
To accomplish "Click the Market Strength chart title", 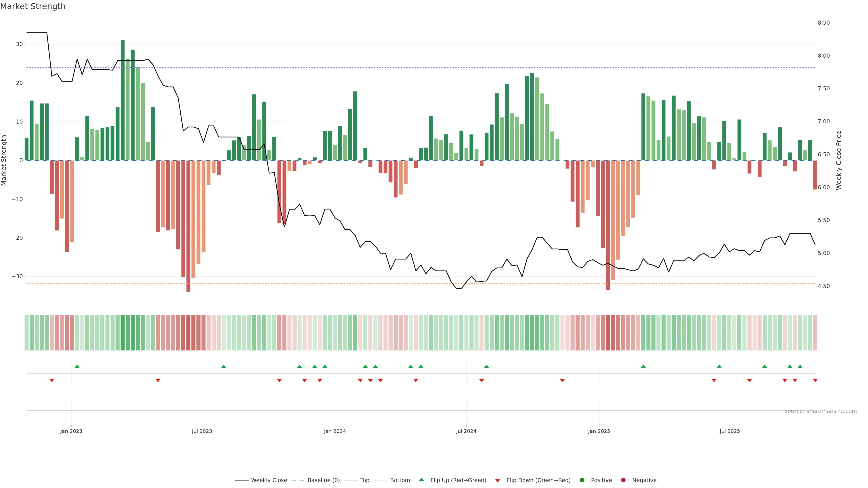I will pyautogui.click(x=33, y=6).
